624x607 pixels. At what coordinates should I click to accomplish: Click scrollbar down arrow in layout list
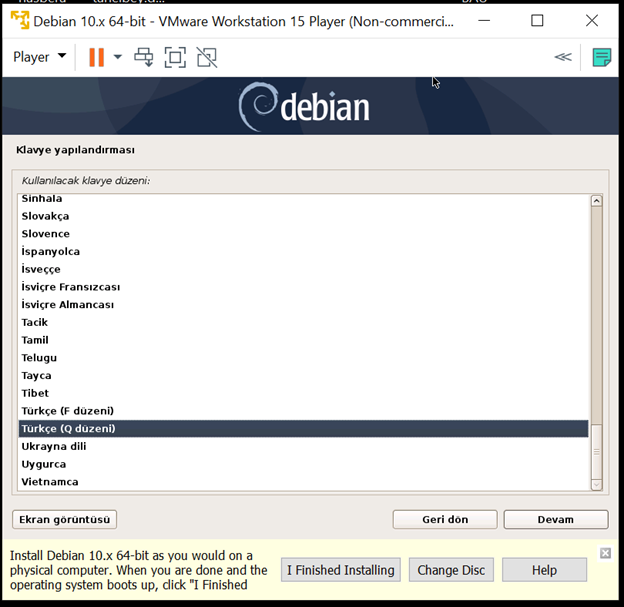click(x=596, y=484)
